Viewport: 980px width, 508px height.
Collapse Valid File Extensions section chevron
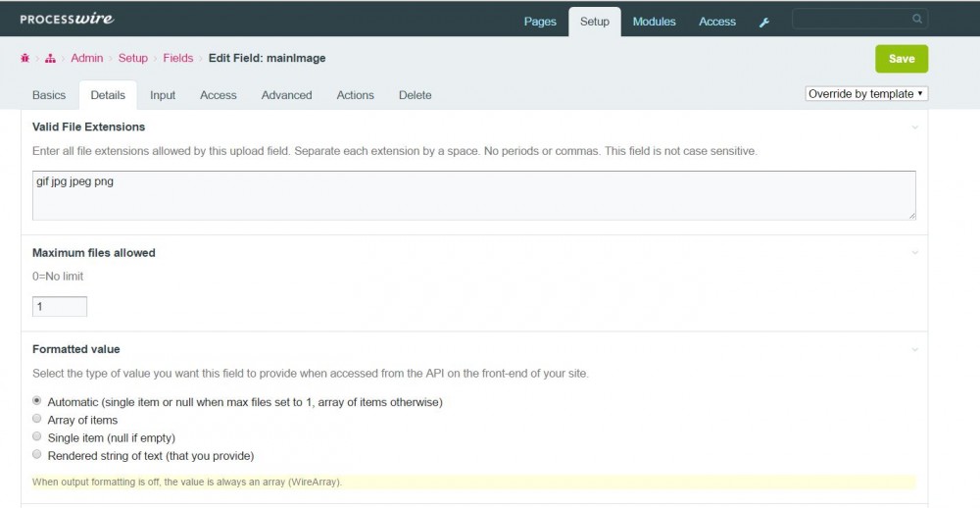click(914, 127)
